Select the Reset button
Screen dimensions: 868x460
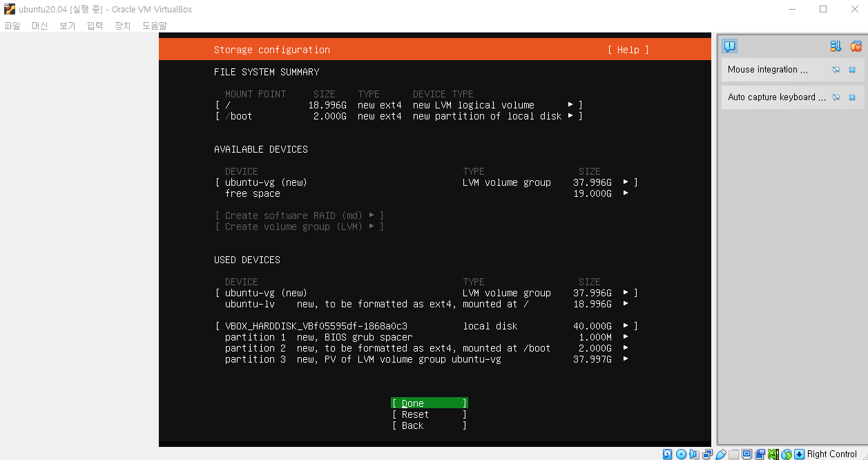(x=430, y=414)
